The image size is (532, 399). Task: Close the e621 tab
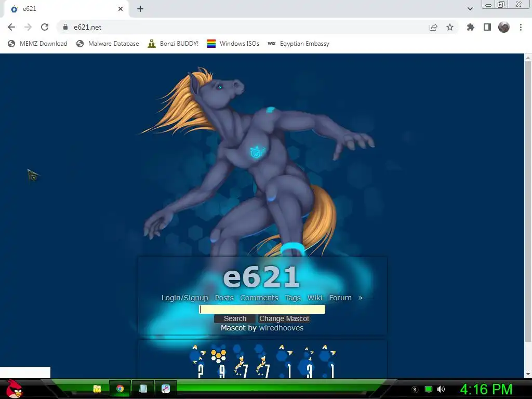[x=121, y=9]
